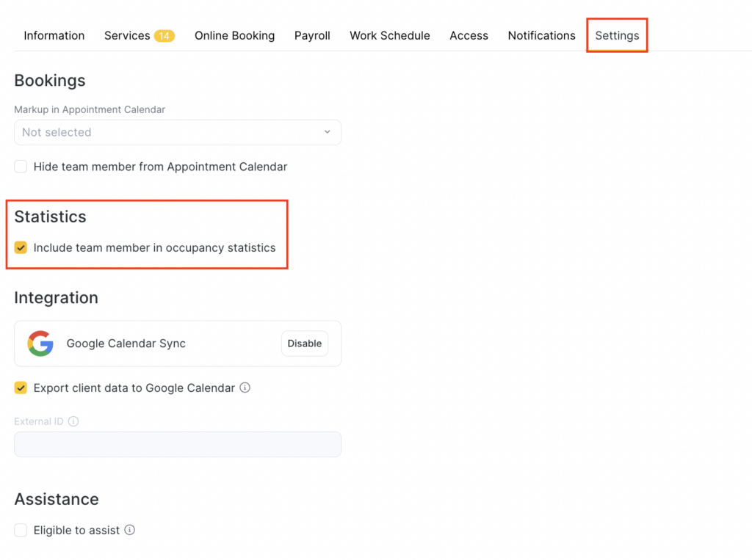
Task: Switch to the Access tab
Action: [x=469, y=35]
